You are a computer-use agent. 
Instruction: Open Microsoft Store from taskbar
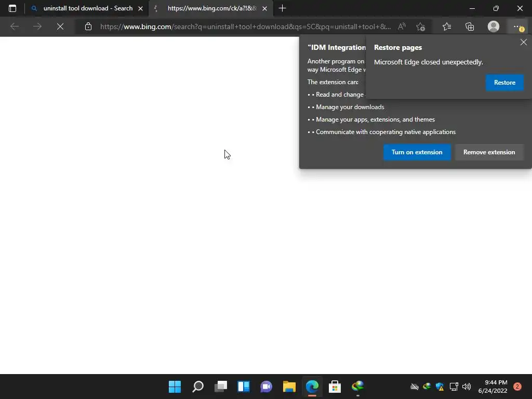[x=335, y=387]
